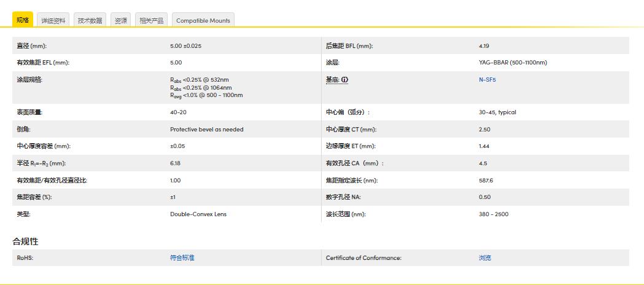Click the wavelength range value 380 - 2500

tap(493, 214)
